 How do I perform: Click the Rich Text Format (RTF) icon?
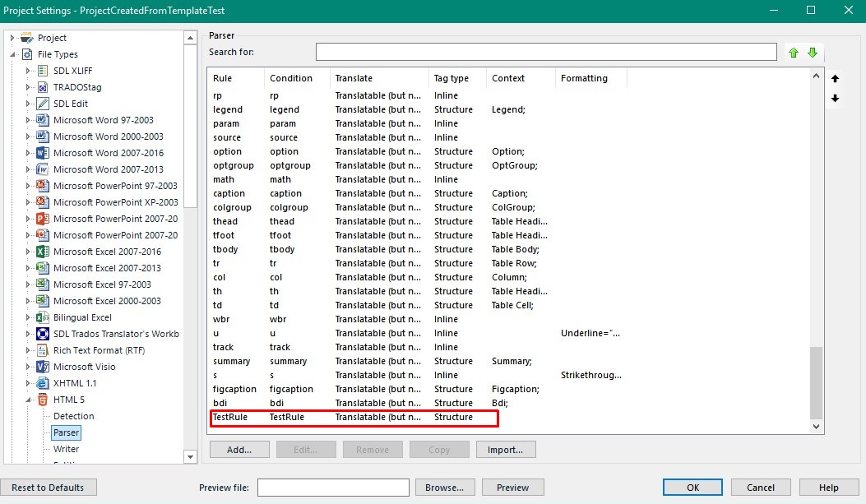tap(44, 350)
